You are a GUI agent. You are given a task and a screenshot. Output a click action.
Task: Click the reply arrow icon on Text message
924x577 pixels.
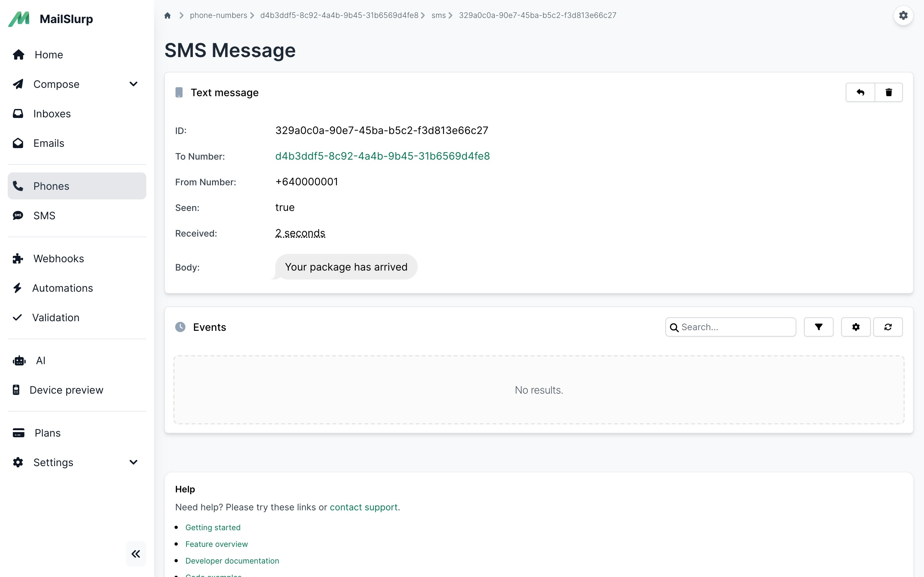(860, 92)
